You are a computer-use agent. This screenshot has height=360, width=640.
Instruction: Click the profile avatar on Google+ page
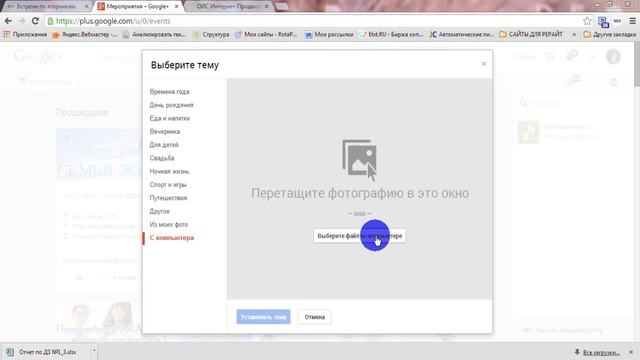[613, 57]
